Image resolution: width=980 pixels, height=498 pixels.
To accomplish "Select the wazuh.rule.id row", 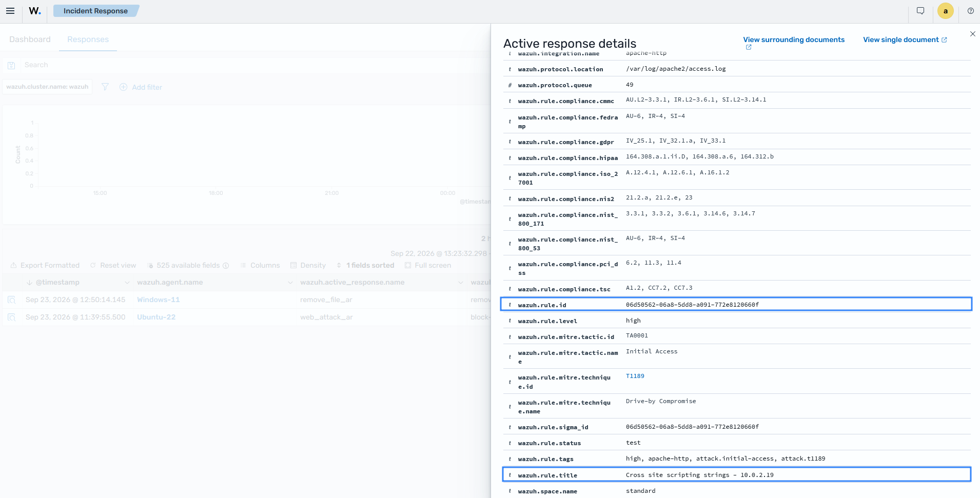I will (736, 304).
